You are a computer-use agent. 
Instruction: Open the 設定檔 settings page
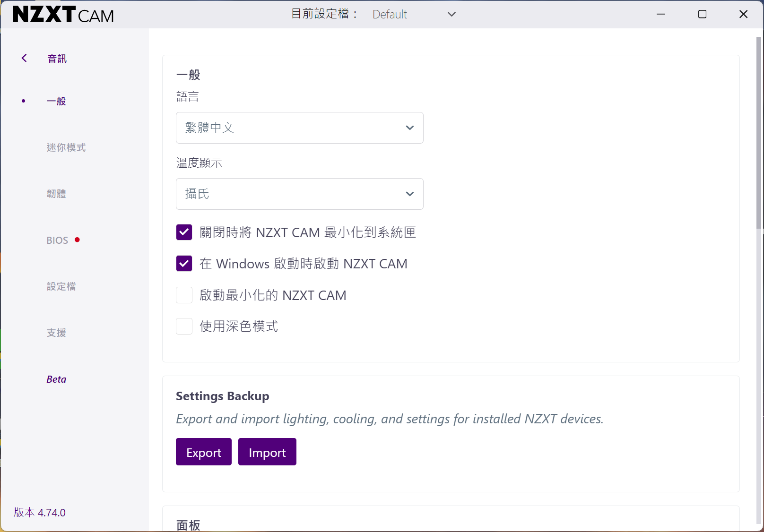pos(61,286)
